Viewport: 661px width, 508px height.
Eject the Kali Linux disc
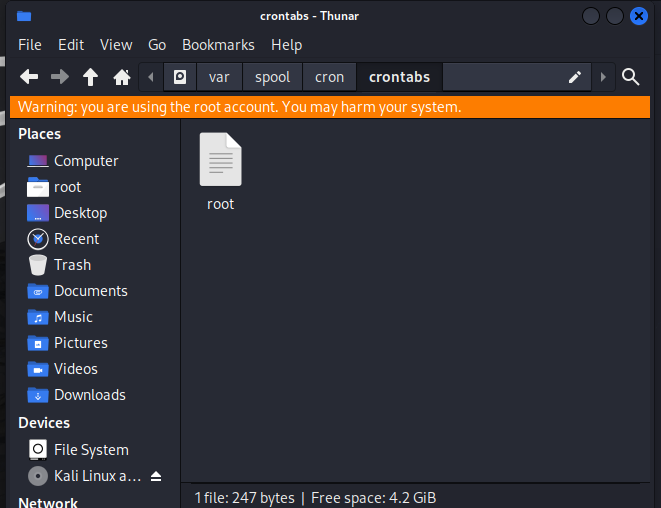[156, 476]
